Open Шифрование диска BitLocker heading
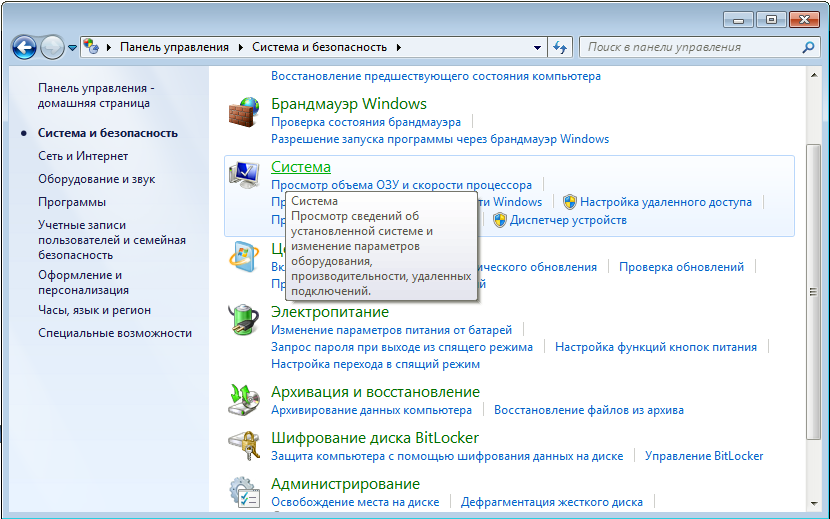 coord(375,437)
